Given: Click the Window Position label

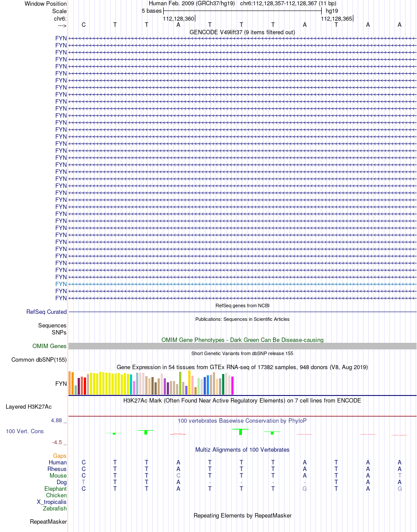Looking at the screenshot, I should click(46, 4).
